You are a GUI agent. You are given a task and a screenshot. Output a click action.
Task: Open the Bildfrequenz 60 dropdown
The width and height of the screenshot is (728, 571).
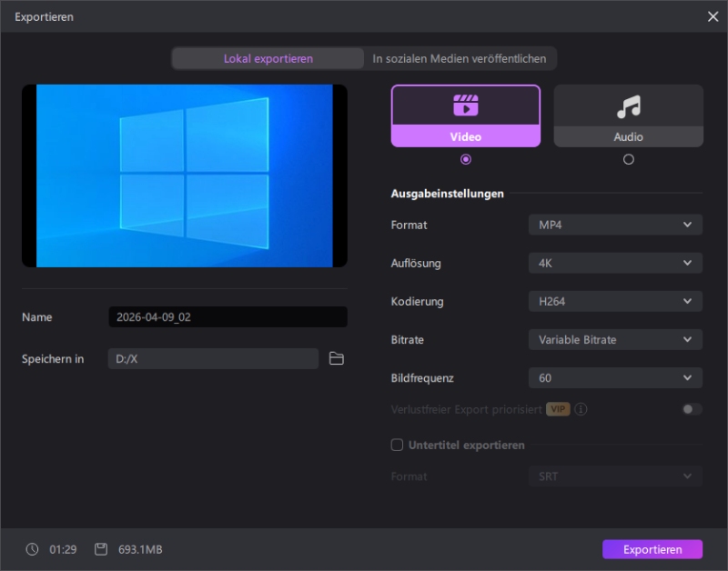coord(615,377)
